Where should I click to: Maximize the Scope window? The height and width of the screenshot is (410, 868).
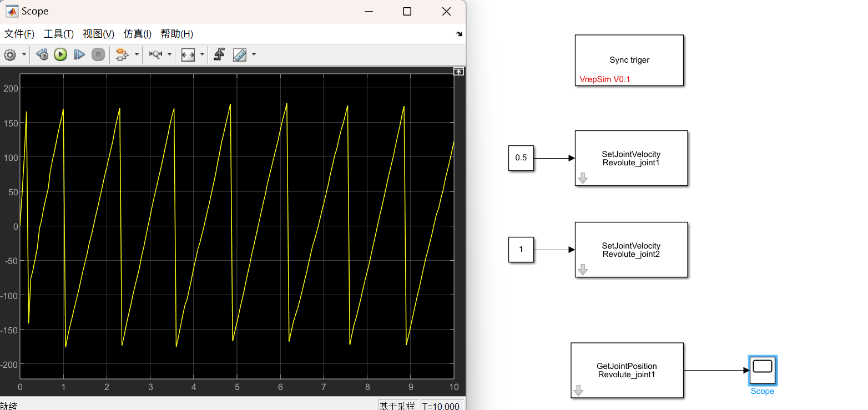[407, 11]
